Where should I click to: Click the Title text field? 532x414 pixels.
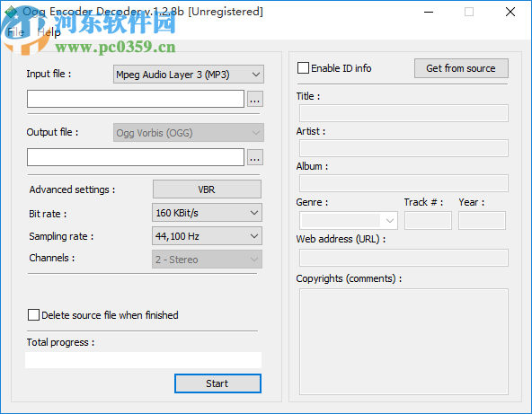pyautogui.click(x=403, y=113)
